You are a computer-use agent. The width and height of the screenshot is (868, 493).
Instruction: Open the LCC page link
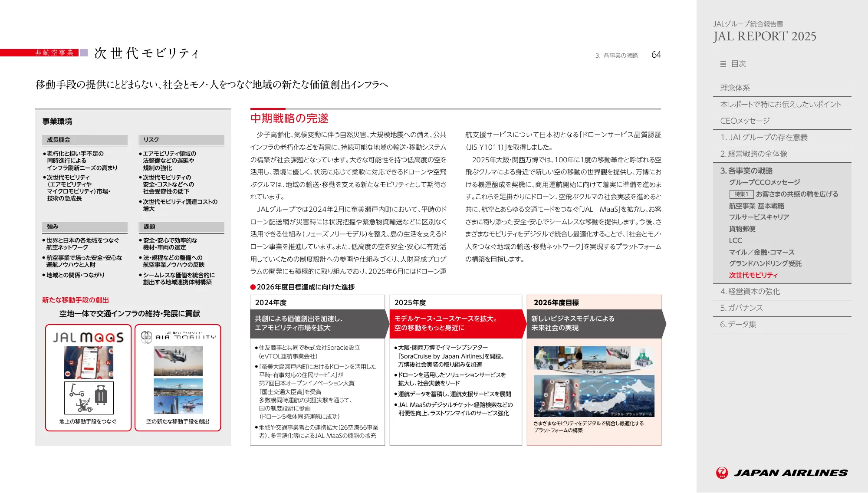[x=735, y=240]
